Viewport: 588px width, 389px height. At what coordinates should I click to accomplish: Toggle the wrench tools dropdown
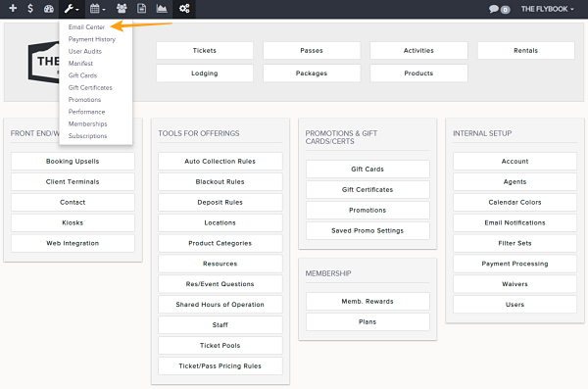[72, 9]
